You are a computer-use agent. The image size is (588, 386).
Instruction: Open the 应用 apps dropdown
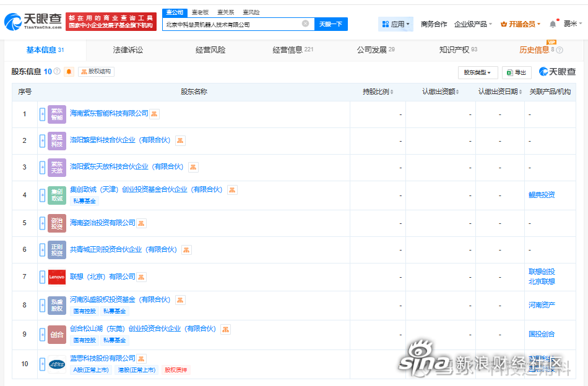396,24
